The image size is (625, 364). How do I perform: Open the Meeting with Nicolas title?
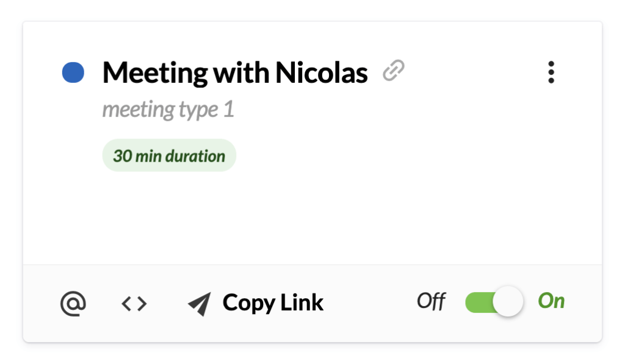(235, 73)
